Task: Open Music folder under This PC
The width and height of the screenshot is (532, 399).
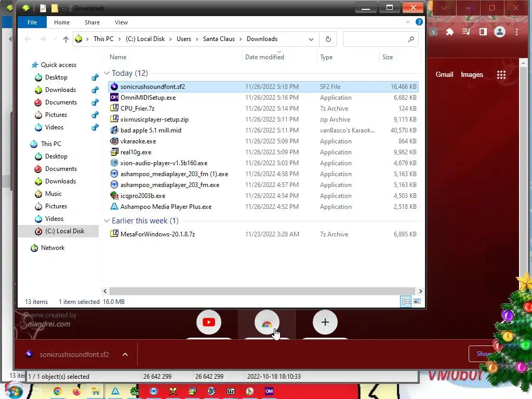Action: 54,194
